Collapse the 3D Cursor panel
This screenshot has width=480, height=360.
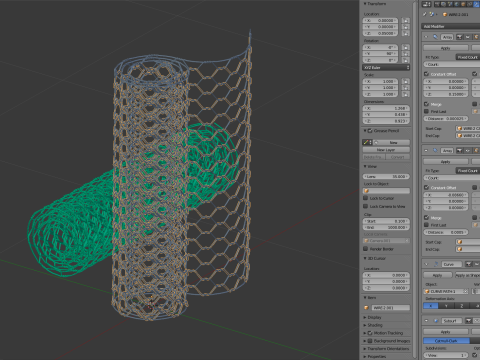coord(365,258)
